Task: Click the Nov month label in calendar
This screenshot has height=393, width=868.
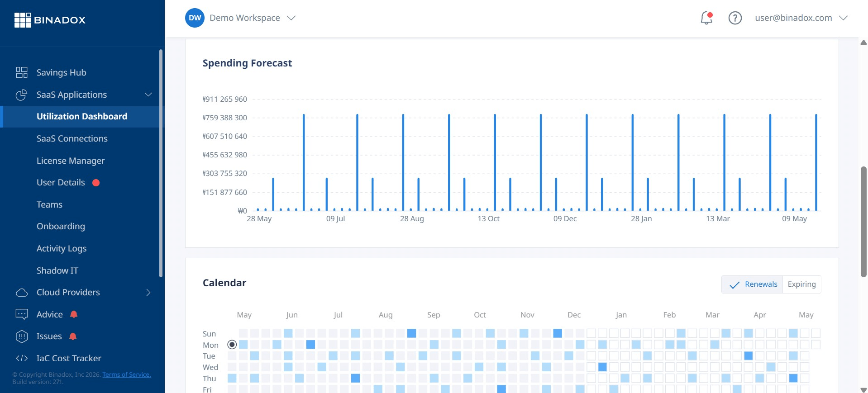Action: (527, 315)
